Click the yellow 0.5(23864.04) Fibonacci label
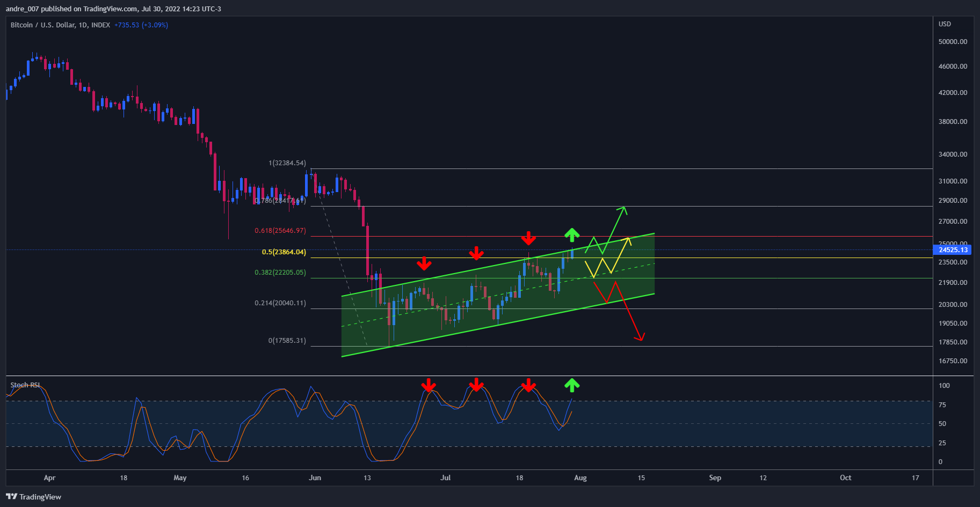The width and height of the screenshot is (980, 507). [x=284, y=252]
